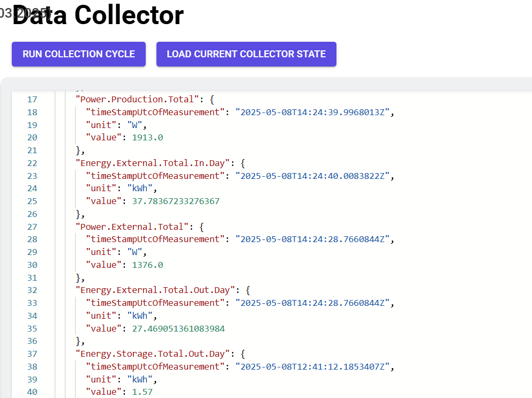
Task: Click the "Energy.External.Total.In.Day" key
Action: (152, 163)
